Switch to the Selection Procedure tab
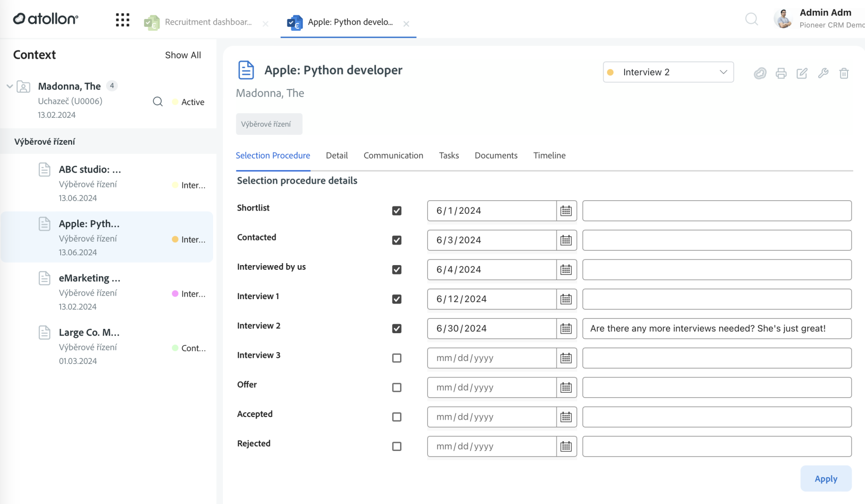Image resolution: width=865 pixels, height=504 pixels. coord(273,155)
